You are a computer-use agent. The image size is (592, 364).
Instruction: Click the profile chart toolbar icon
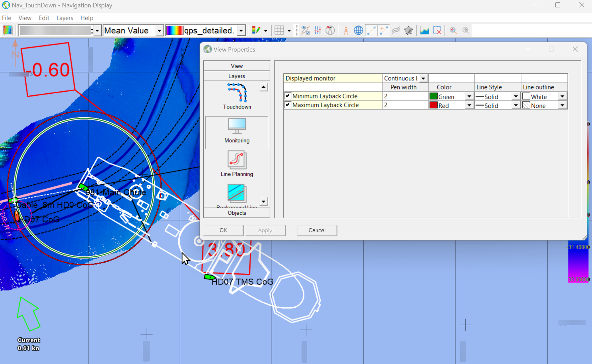pyautogui.click(x=424, y=31)
